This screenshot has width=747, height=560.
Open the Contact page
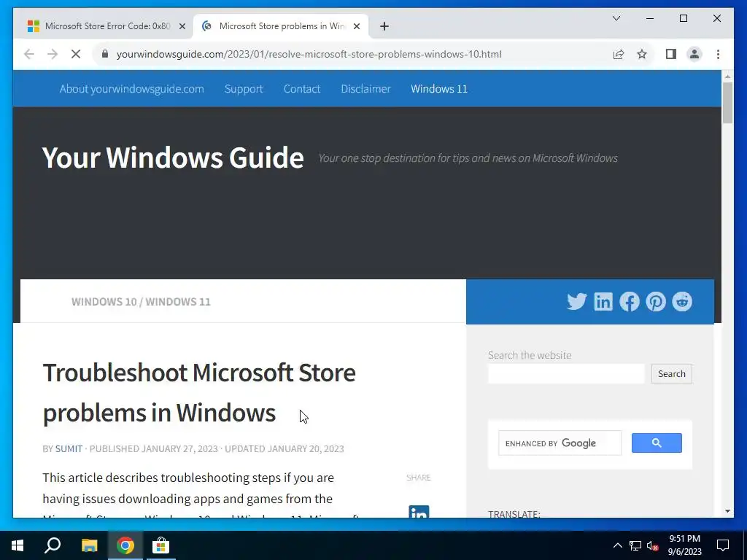coord(302,89)
